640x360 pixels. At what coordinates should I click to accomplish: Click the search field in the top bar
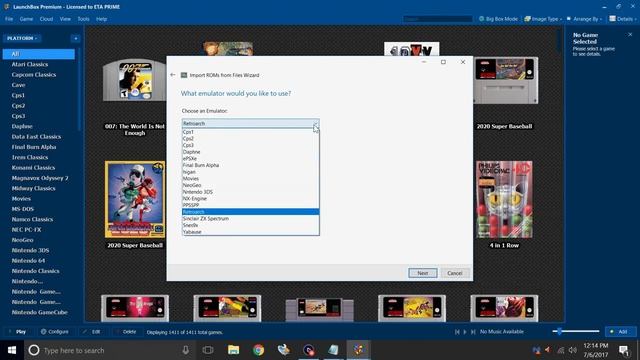tap(438, 19)
